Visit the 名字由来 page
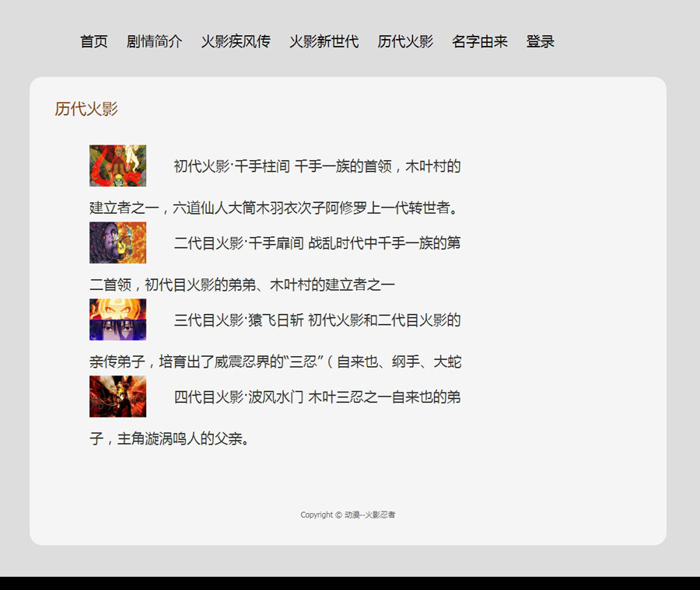Image resolution: width=700 pixels, height=590 pixels. 480,41
